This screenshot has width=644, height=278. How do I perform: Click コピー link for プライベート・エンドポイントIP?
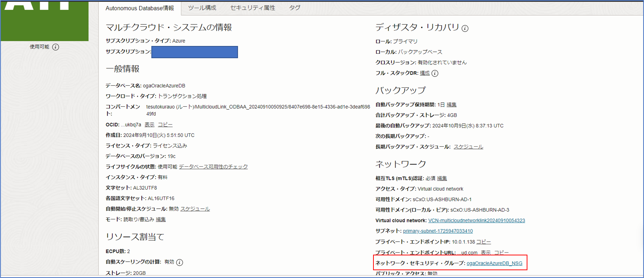click(483, 242)
